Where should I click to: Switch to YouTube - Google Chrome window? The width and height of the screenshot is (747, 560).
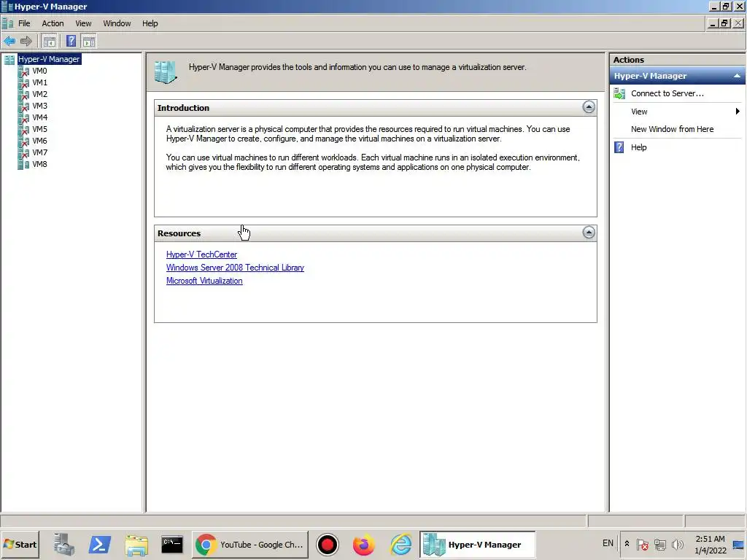coord(250,545)
